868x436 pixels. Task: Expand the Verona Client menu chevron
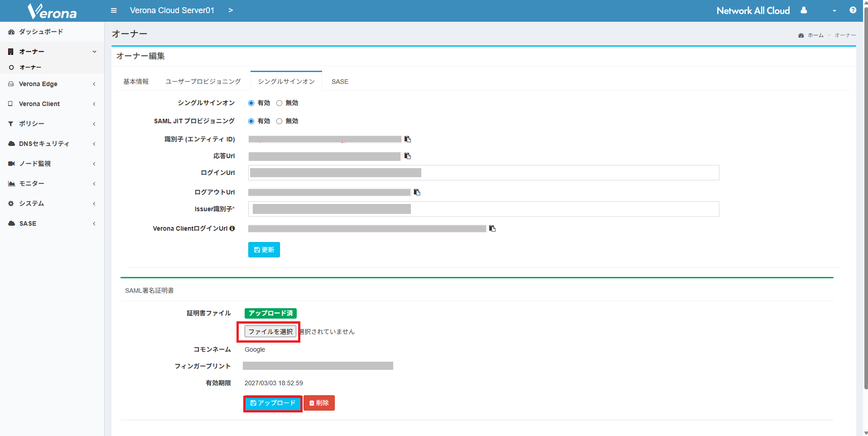click(94, 104)
